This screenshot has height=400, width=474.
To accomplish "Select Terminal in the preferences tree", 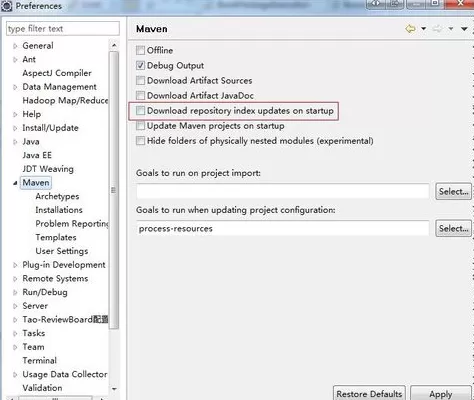I will click(40, 361).
